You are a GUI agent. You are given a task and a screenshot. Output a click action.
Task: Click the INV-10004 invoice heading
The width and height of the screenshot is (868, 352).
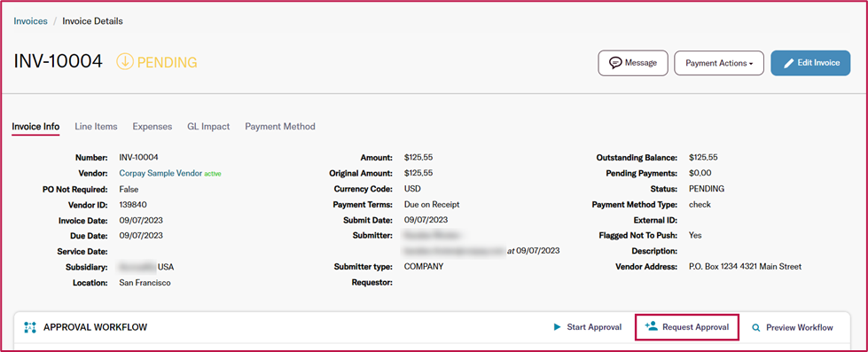pos(59,61)
